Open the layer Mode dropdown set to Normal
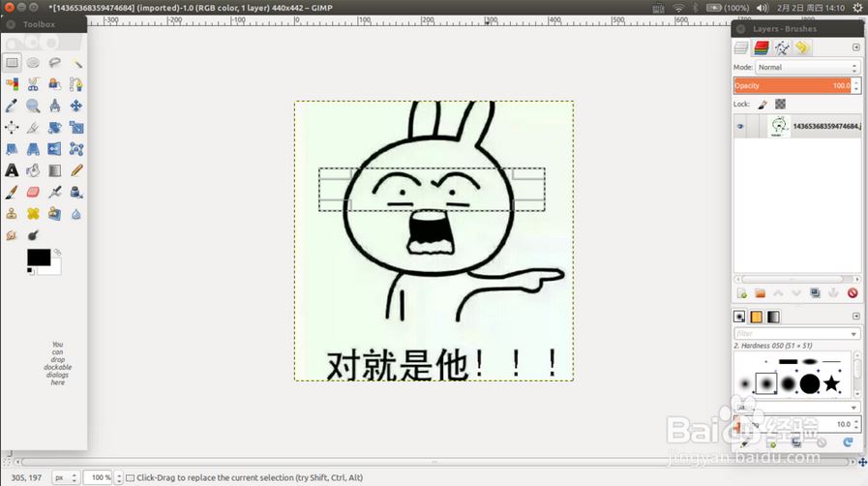This screenshot has width=868, height=486. point(807,67)
